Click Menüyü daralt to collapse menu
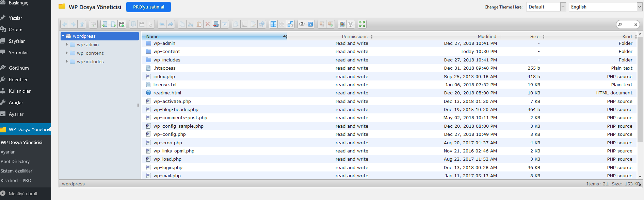The height and width of the screenshot is (200, 644). (23, 194)
